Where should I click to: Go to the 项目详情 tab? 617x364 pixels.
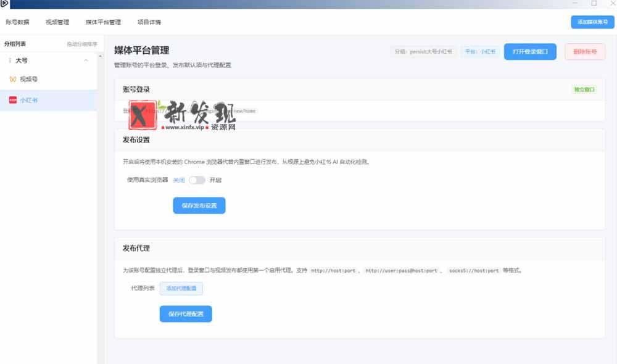(x=149, y=22)
